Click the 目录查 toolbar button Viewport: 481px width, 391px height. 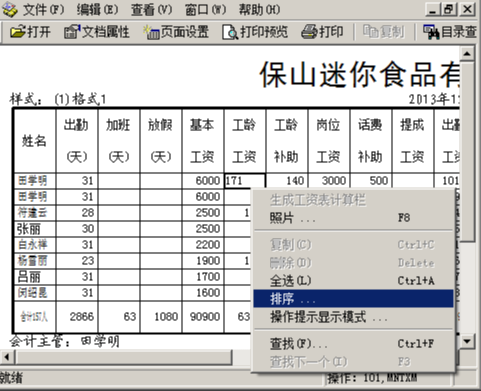(449, 32)
